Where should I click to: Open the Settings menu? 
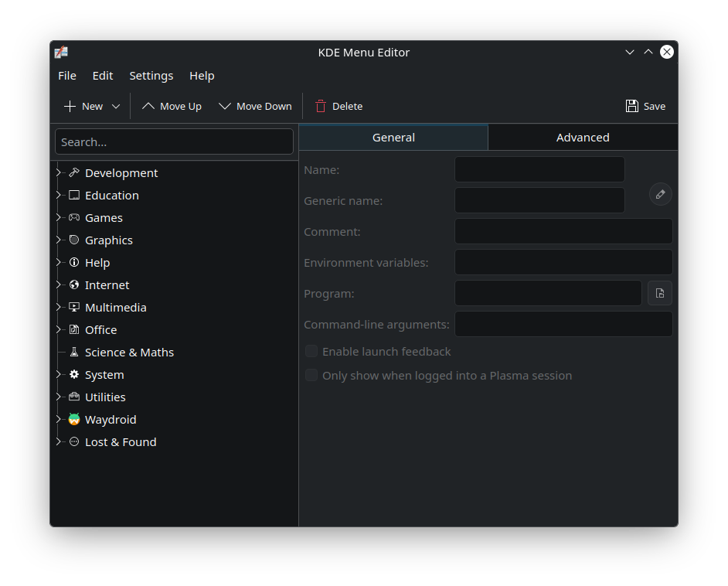pos(151,76)
